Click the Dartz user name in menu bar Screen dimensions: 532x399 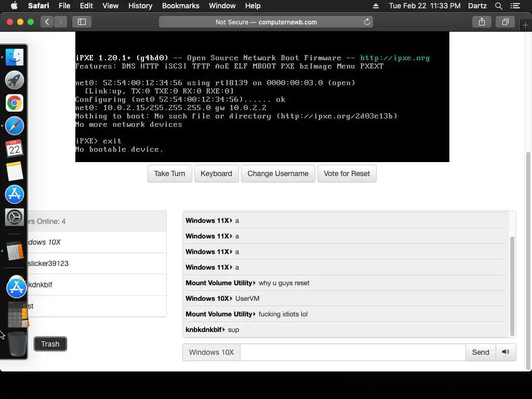[x=477, y=6]
